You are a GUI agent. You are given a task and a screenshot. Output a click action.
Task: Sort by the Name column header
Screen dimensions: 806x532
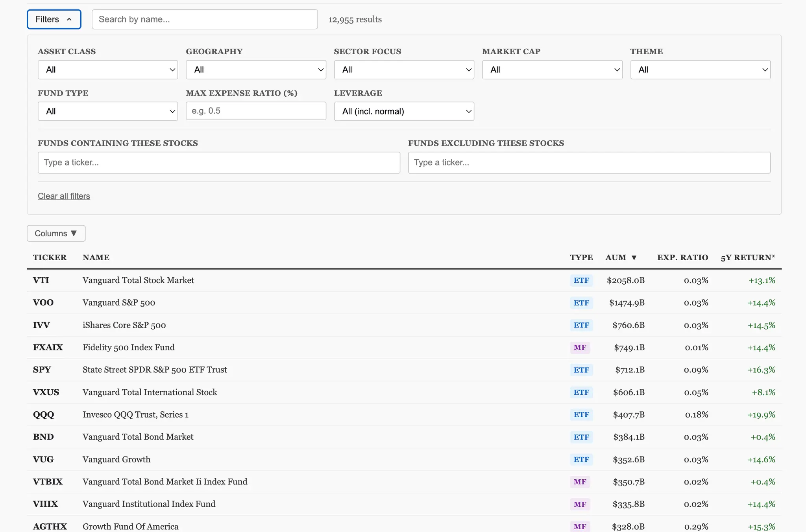point(96,258)
